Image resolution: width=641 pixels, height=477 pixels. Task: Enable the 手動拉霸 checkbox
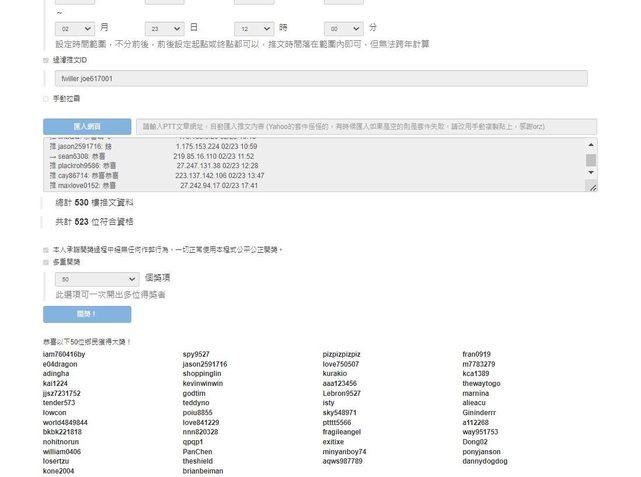pos(46,99)
